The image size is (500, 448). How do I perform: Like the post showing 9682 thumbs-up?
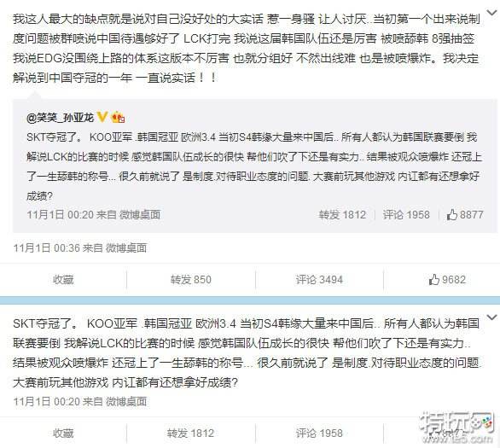click(x=447, y=280)
